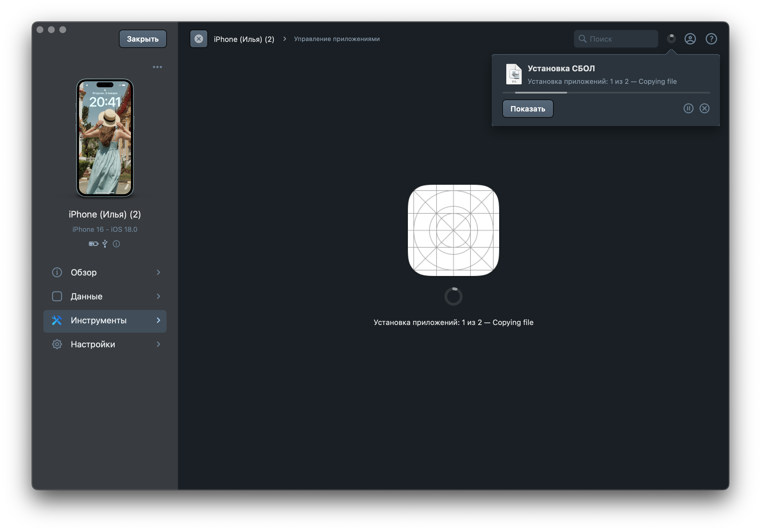Image resolution: width=761 pixels, height=532 pixels.
Task: Click the activity progress spinner icon in toolbar
Action: 671,39
